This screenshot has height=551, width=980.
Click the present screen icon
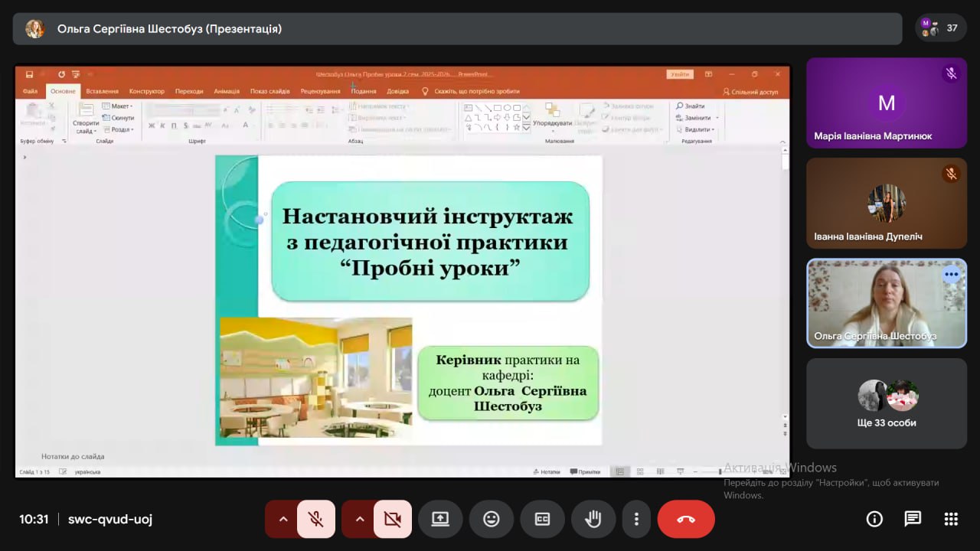[x=440, y=519]
